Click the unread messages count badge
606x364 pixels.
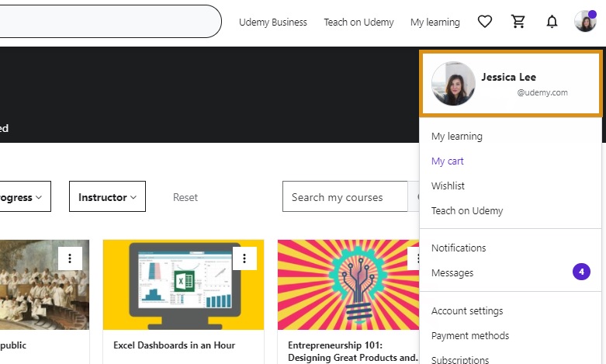581,272
